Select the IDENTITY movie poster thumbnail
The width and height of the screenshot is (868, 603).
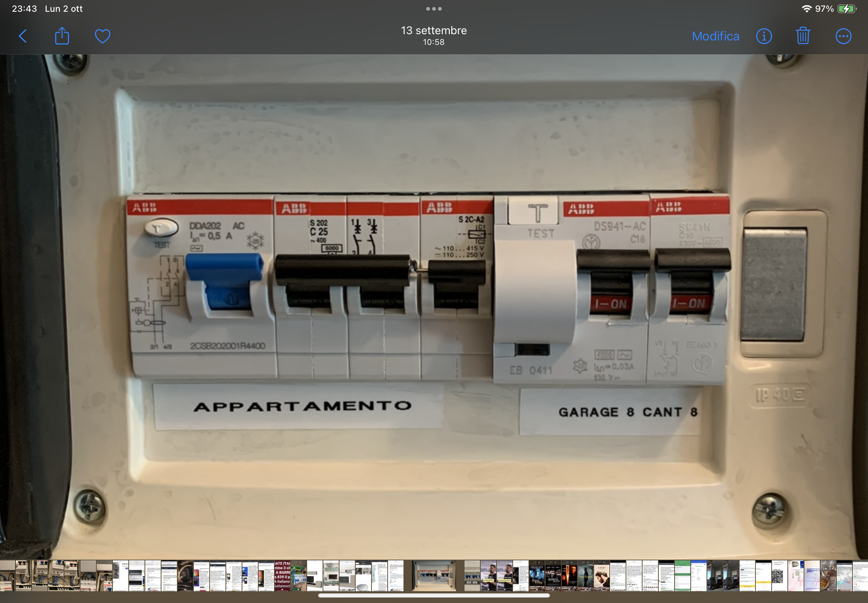537,575
